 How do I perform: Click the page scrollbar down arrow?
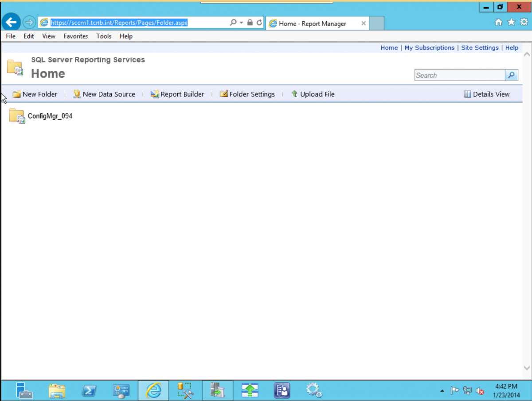[527, 368]
